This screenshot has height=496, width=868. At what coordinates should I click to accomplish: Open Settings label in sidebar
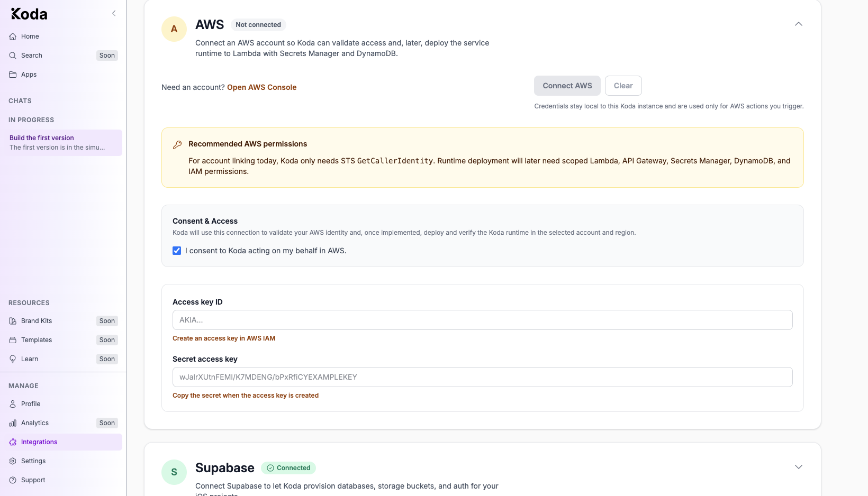(x=33, y=461)
